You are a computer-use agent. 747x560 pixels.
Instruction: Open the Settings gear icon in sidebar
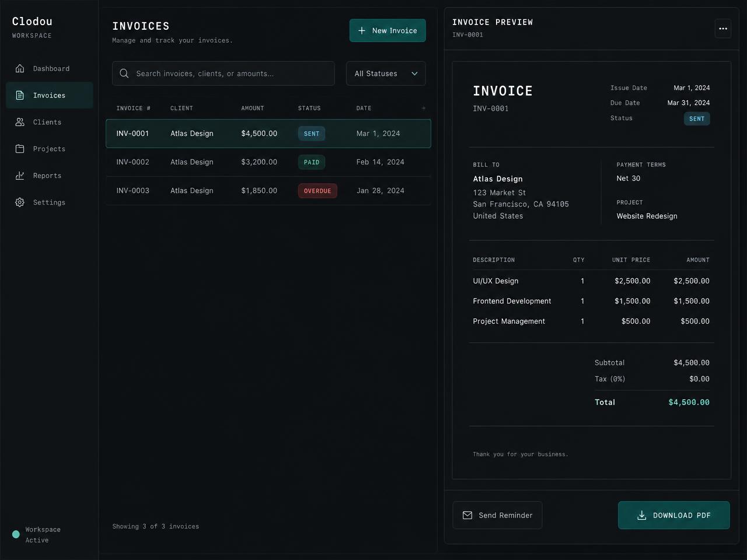[20, 202]
